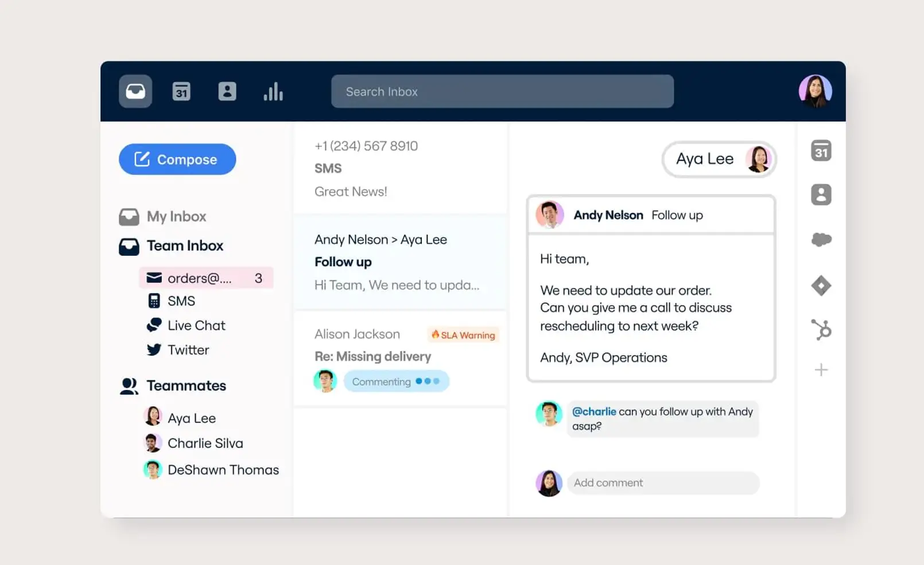View analytics via the bar chart icon
Viewport: 924px width, 565px height.
(273, 91)
